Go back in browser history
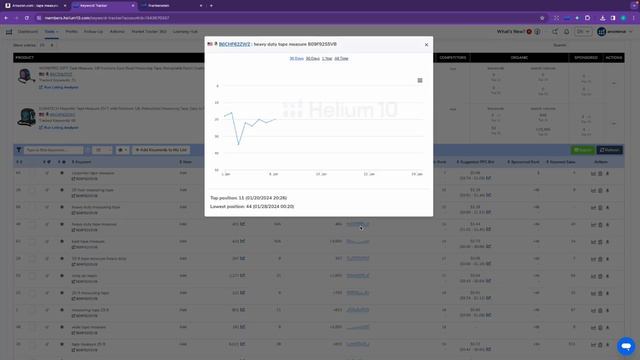 (x=6, y=18)
